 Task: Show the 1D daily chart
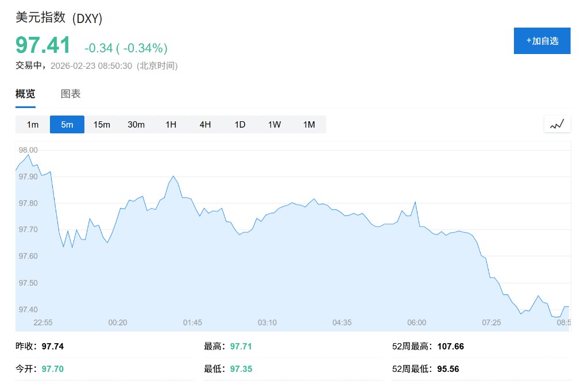pos(240,125)
